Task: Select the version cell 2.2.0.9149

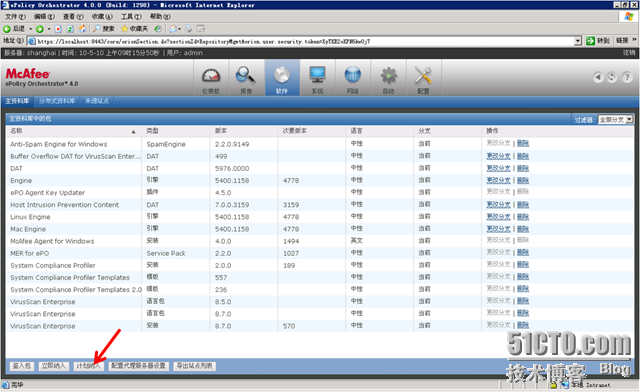Action: coord(232,144)
